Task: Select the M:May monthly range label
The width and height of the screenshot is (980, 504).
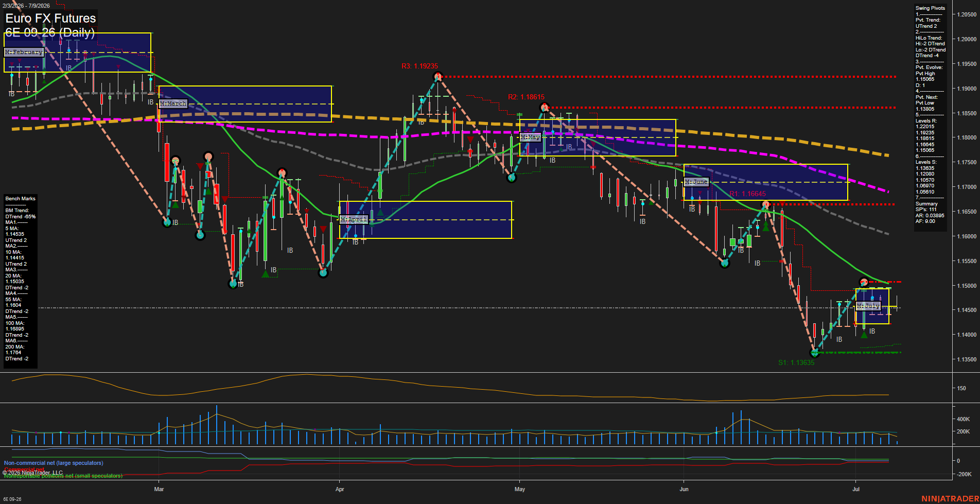Action: (530, 137)
